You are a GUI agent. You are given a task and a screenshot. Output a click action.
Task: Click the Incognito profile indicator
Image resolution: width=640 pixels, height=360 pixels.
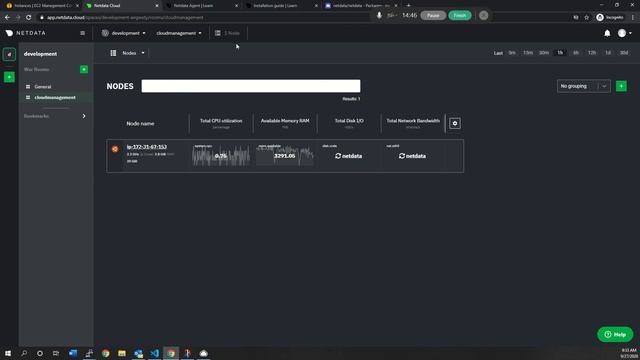click(610, 18)
